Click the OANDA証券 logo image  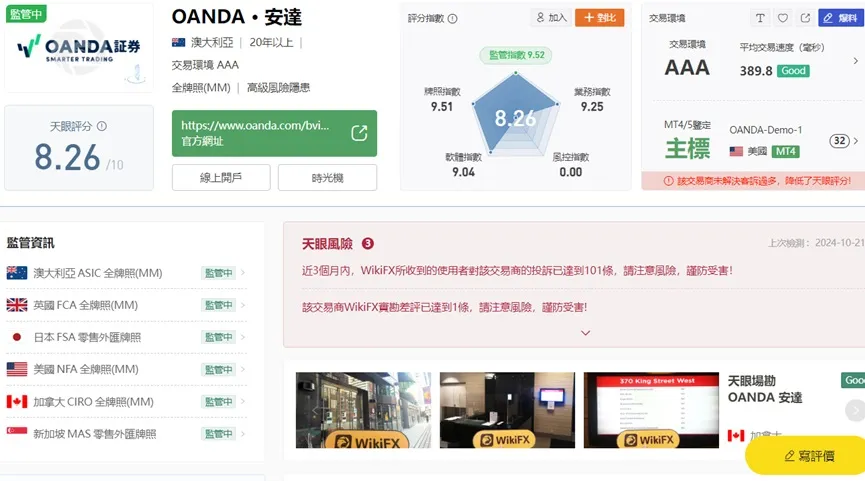(78, 50)
